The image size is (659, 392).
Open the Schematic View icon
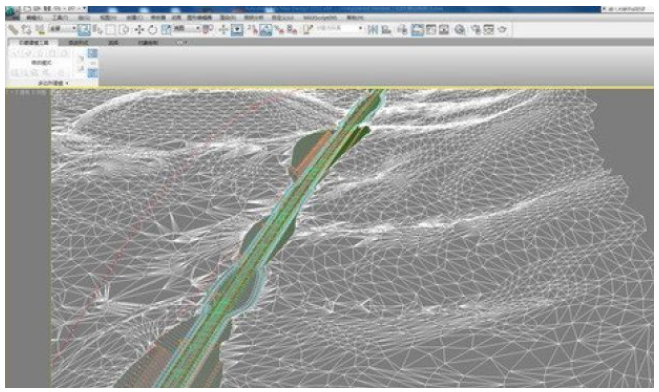click(x=444, y=29)
